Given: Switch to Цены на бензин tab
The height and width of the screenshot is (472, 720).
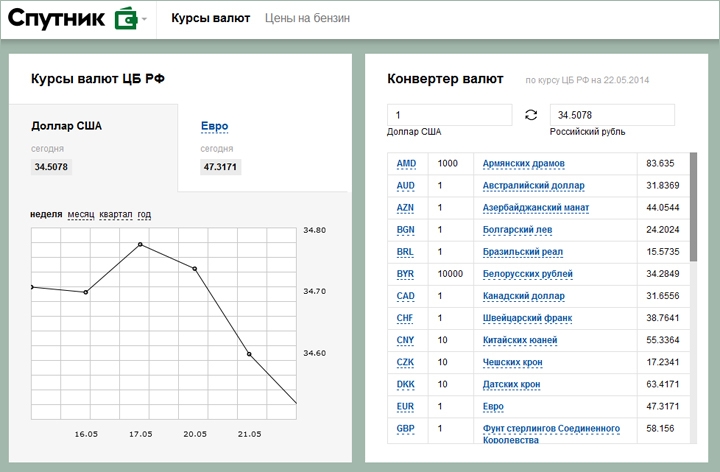Looking at the screenshot, I should [x=307, y=19].
